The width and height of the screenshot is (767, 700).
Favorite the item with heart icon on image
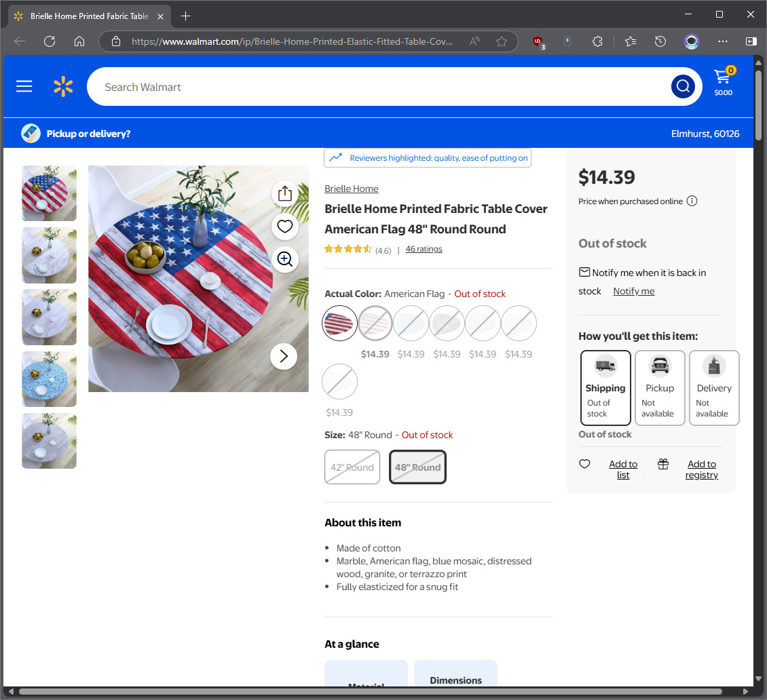284,227
